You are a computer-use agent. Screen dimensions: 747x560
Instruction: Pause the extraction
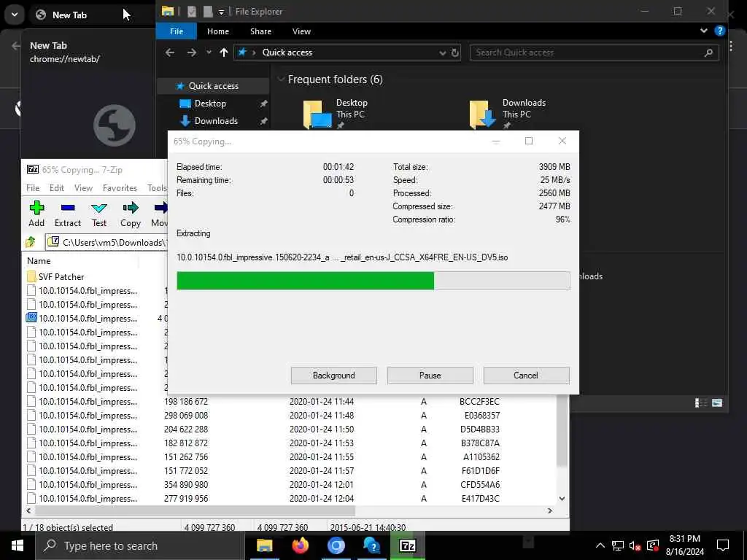[430, 376]
